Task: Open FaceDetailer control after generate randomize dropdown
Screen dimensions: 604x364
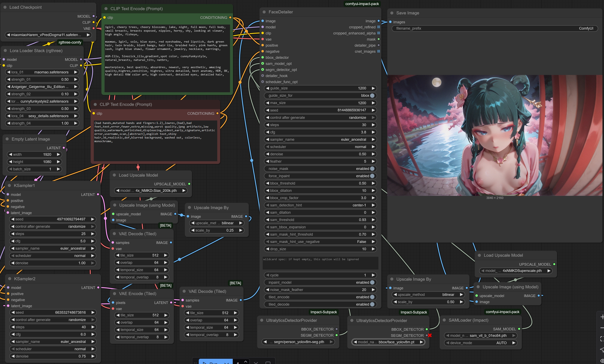Action: (x=320, y=117)
